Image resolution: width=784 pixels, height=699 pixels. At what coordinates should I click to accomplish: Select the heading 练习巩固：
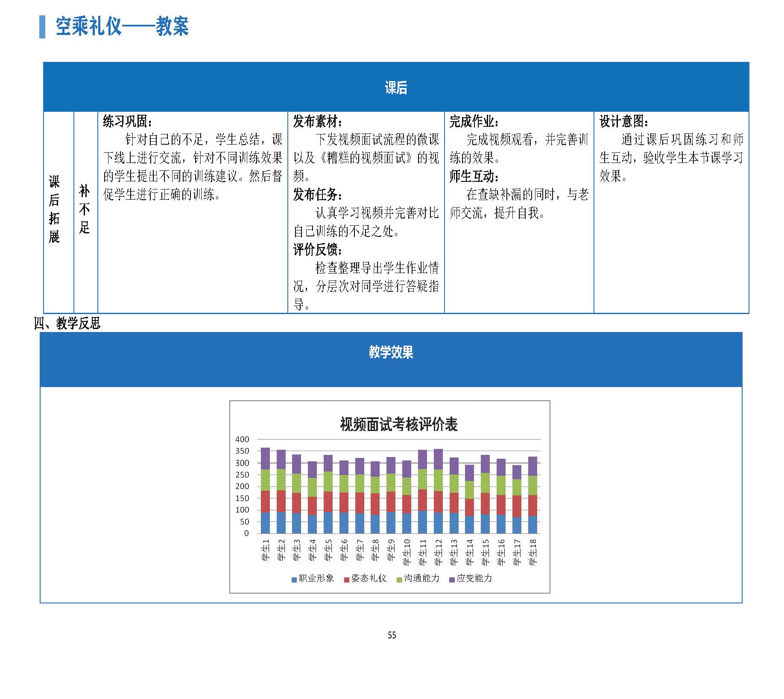[128, 121]
